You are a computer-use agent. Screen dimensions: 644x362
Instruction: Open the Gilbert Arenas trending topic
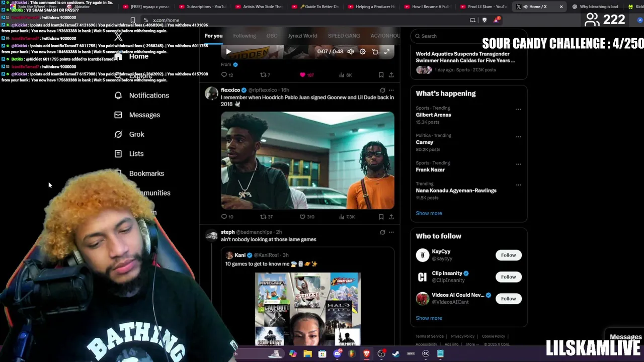click(433, 115)
